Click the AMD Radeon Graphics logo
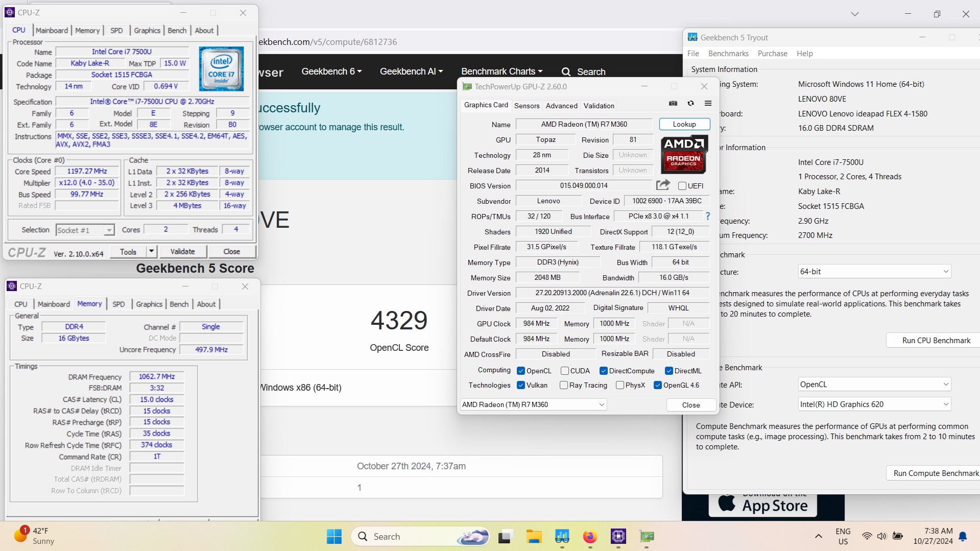The height and width of the screenshot is (551, 980). (x=684, y=154)
